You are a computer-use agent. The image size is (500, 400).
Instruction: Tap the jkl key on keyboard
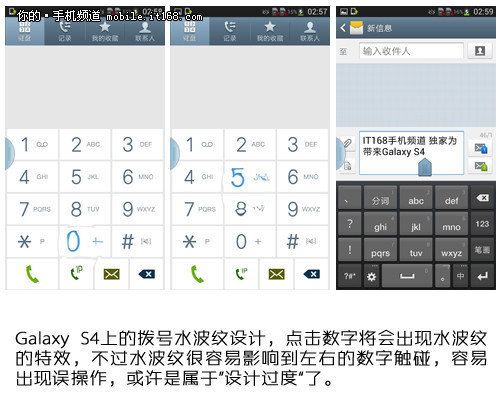(416, 224)
